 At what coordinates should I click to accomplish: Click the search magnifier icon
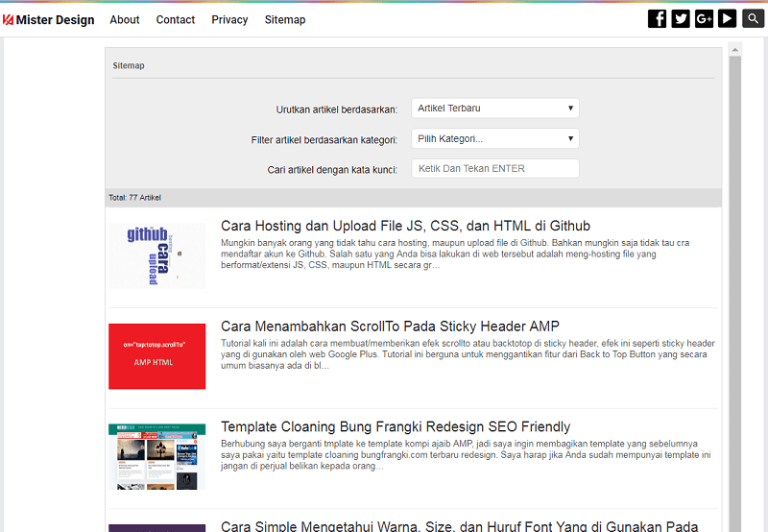coord(753,18)
